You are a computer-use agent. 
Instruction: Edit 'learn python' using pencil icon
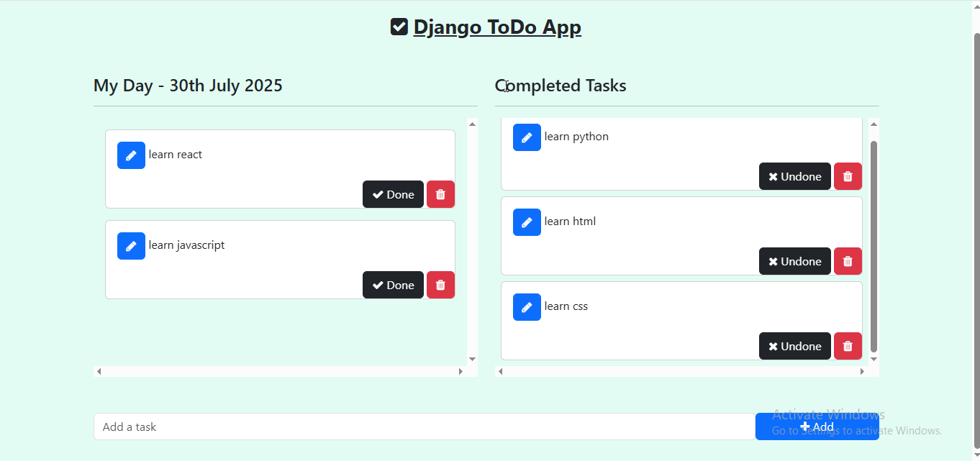(527, 137)
